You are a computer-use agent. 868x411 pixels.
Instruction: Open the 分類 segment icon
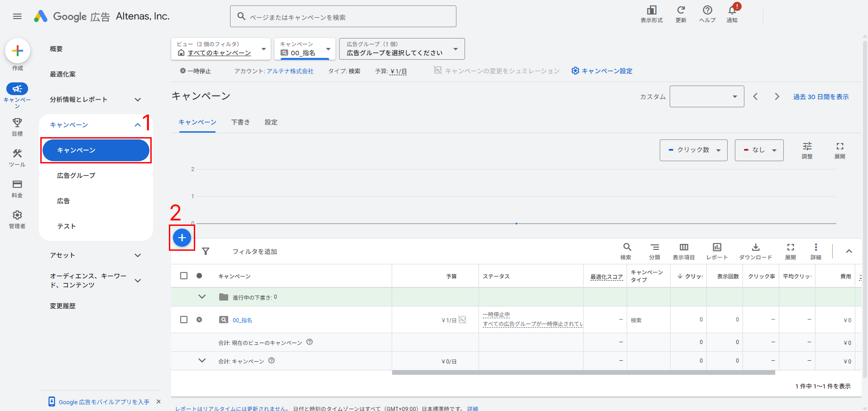pyautogui.click(x=655, y=247)
